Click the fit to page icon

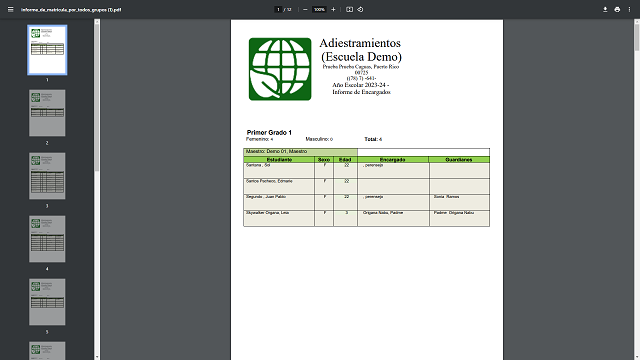[349, 9]
